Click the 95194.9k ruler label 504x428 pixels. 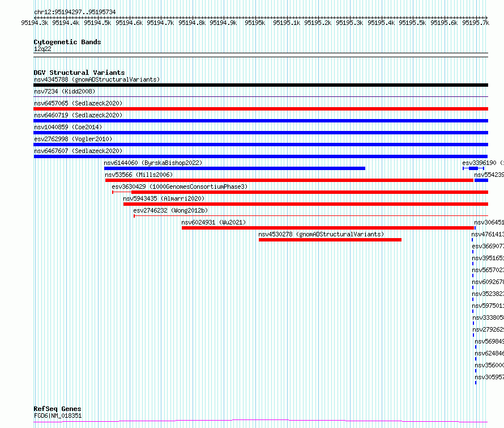[x=223, y=23]
